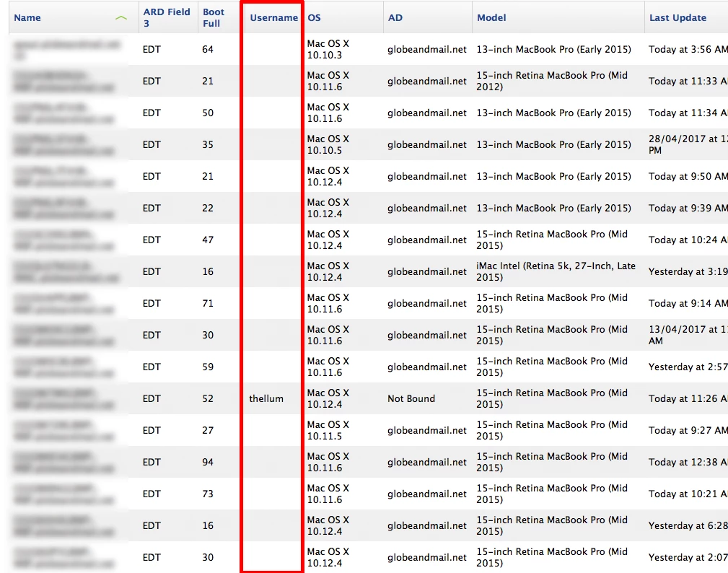
Task: Click the iMac Intel Retina 5k model cell
Action: tap(556, 271)
